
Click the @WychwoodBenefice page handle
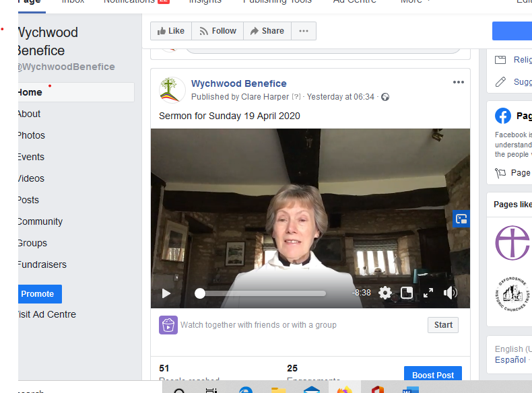coord(67,67)
